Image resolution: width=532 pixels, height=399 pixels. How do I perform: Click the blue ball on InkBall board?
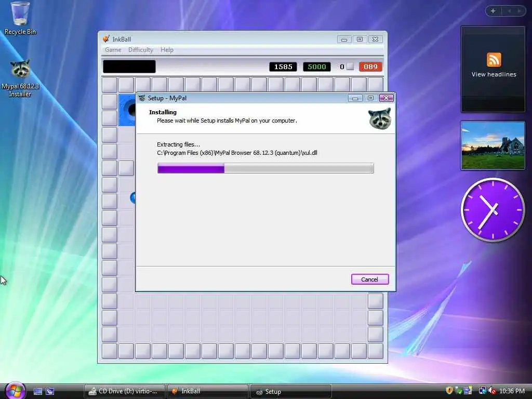pyautogui.click(x=133, y=197)
